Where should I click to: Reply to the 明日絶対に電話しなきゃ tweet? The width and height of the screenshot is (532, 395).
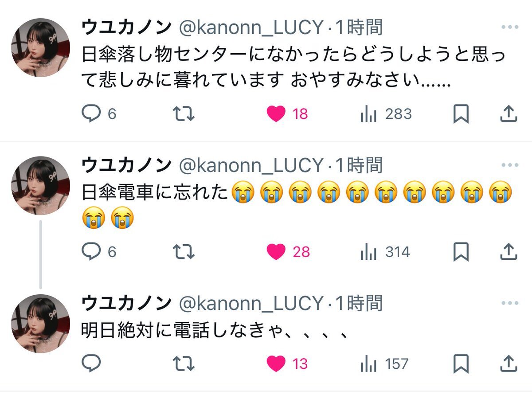92,364
